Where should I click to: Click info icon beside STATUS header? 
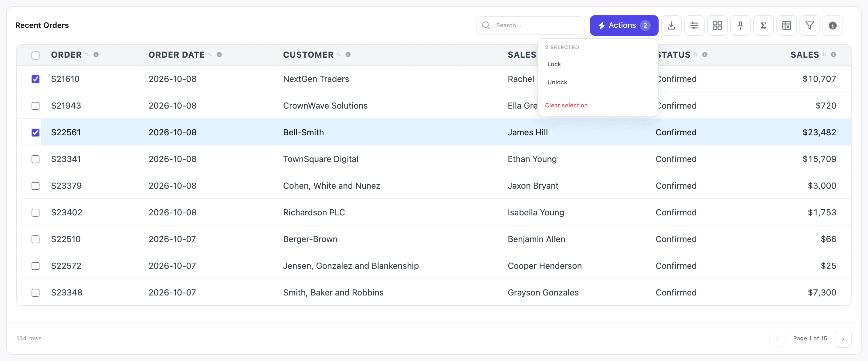[x=705, y=55]
